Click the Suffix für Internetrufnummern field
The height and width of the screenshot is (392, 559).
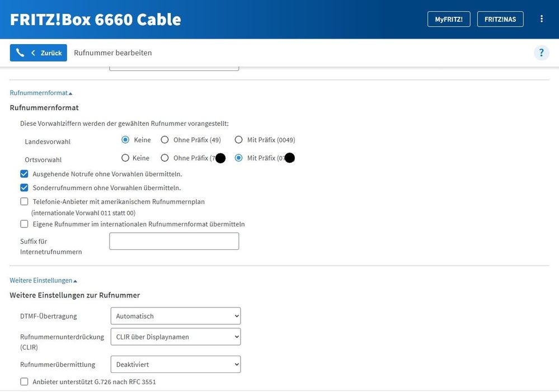click(x=174, y=241)
